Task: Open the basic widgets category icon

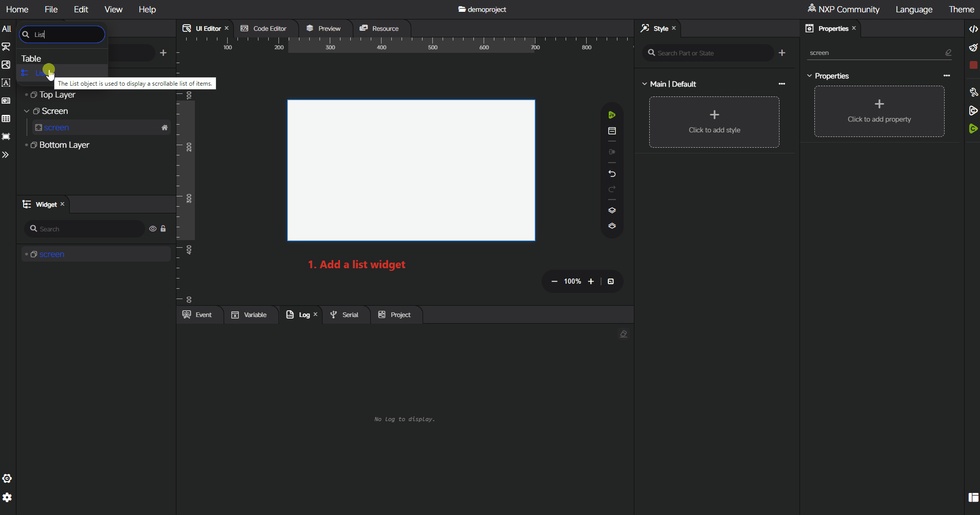Action: (6, 47)
